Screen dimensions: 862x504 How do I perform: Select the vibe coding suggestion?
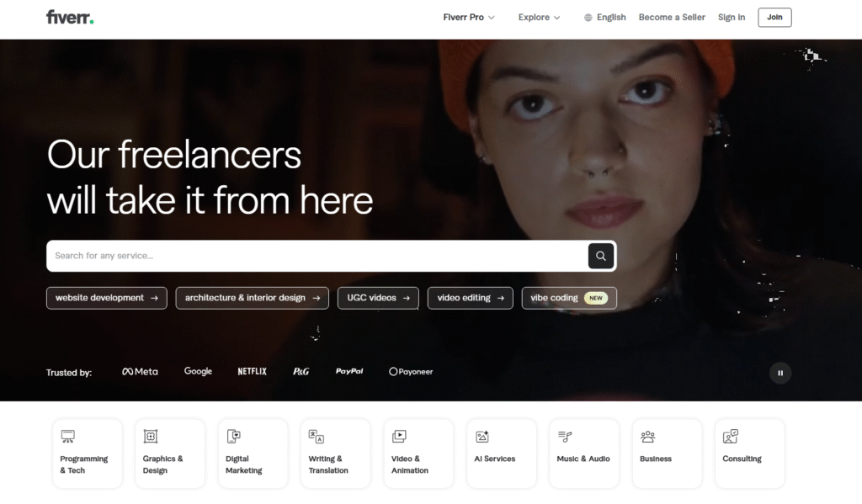pyautogui.click(x=569, y=298)
